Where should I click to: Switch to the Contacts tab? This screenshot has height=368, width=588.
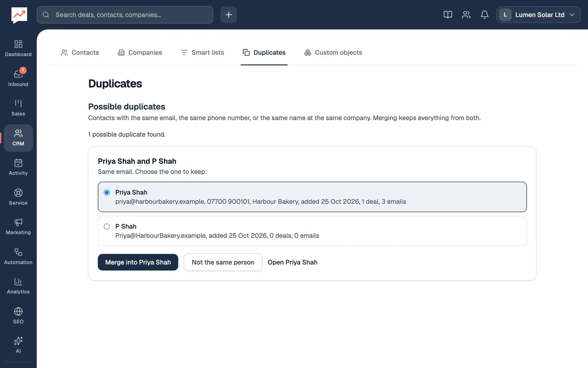(80, 53)
